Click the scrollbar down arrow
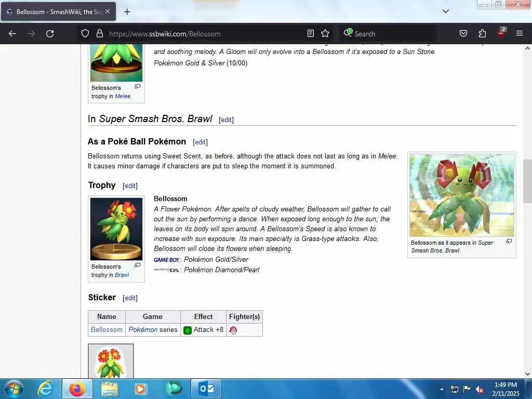Viewport: 532px width, 399px height. click(x=527, y=374)
